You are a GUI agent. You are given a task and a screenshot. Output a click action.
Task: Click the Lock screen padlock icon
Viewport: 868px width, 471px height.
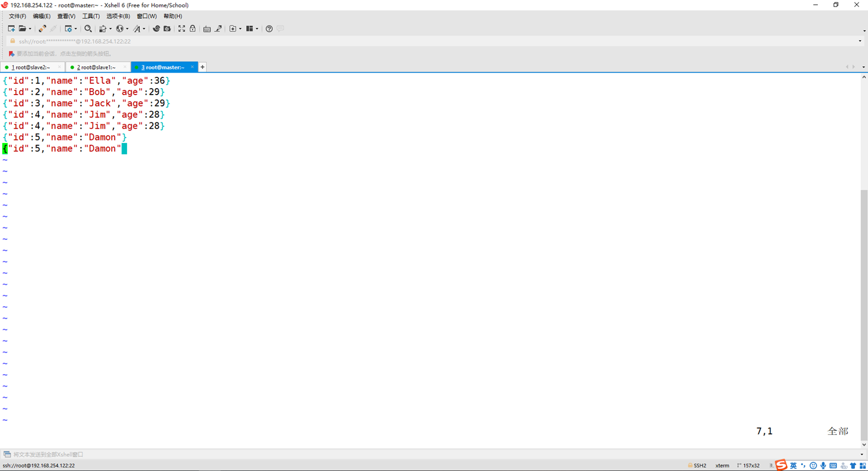(x=192, y=28)
